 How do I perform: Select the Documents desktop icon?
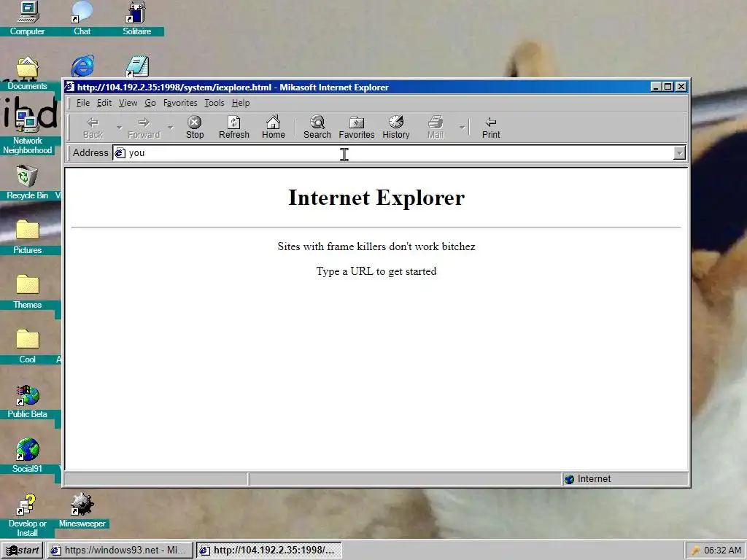[27, 74]
